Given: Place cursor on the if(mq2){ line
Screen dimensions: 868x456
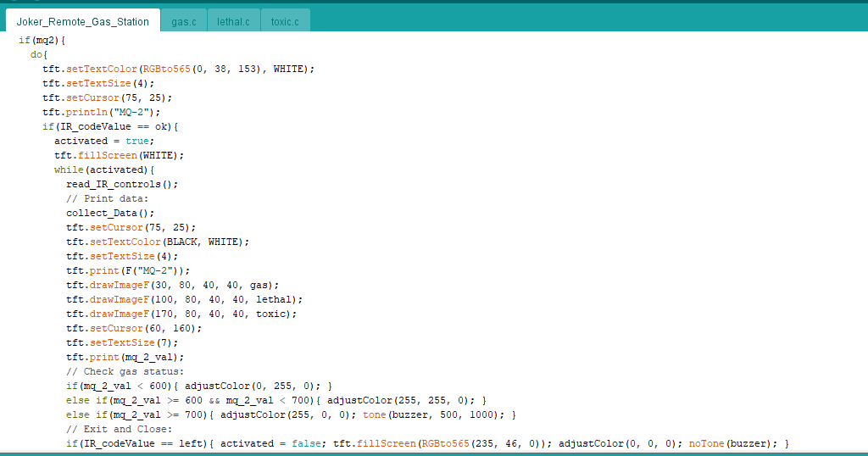Looking at the screenshot, I should point(42,40).
